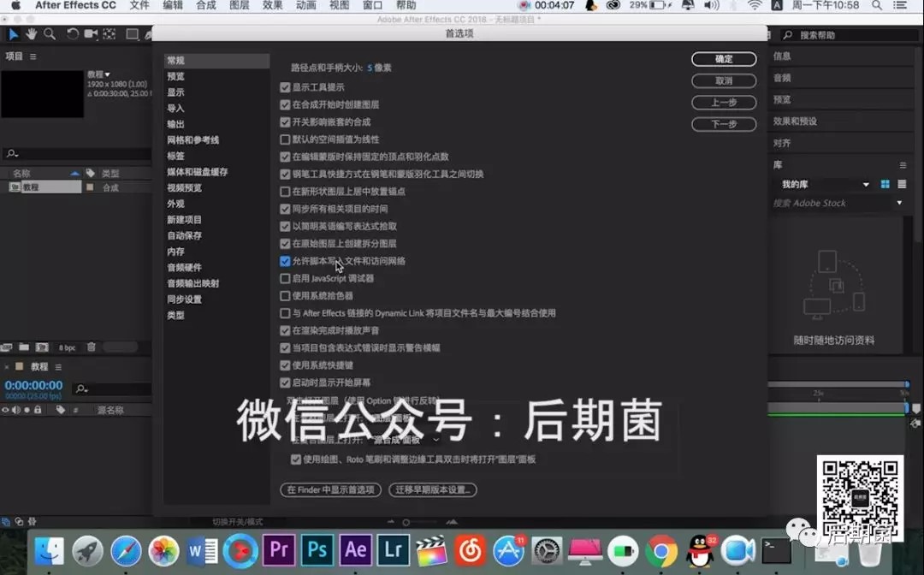The width and height of the screenshot is (924, 575).
Task: Click 在 Finder 中显示首选项 button
Action: pyautogui.click(x=330, y=490)
